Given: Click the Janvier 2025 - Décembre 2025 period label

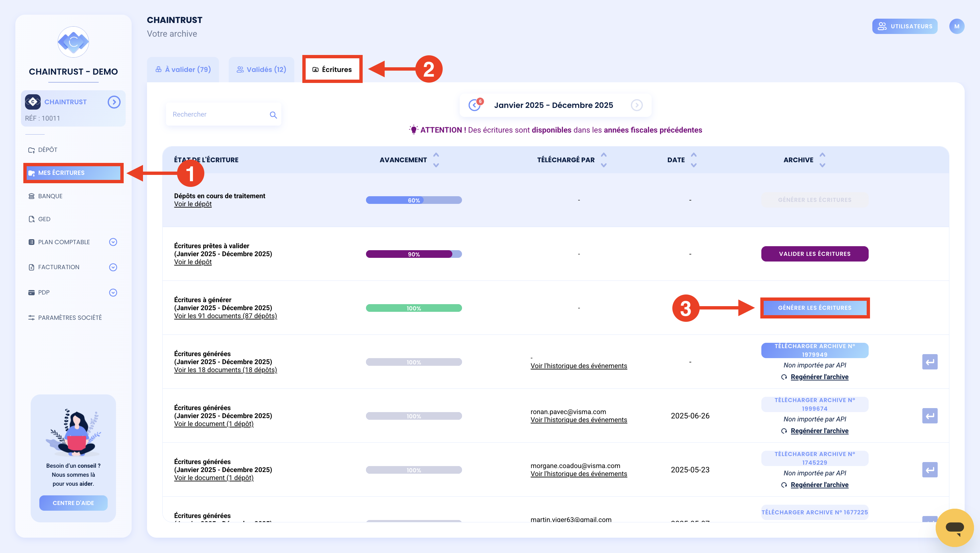Looking at the screenshot, I should point(554,105).
